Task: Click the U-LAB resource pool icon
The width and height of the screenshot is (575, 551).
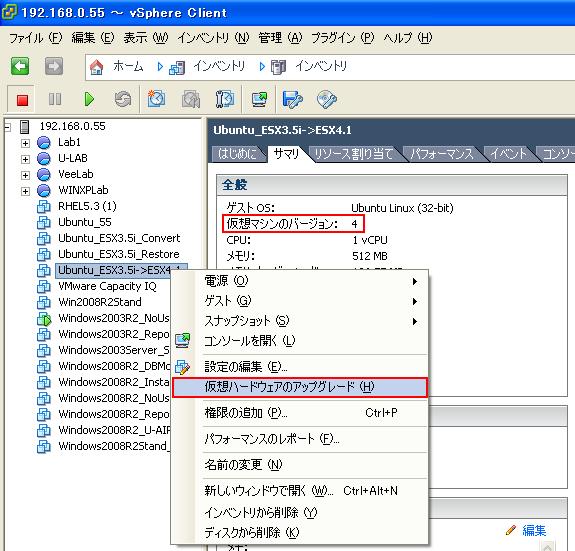Action: pos(44,158)
